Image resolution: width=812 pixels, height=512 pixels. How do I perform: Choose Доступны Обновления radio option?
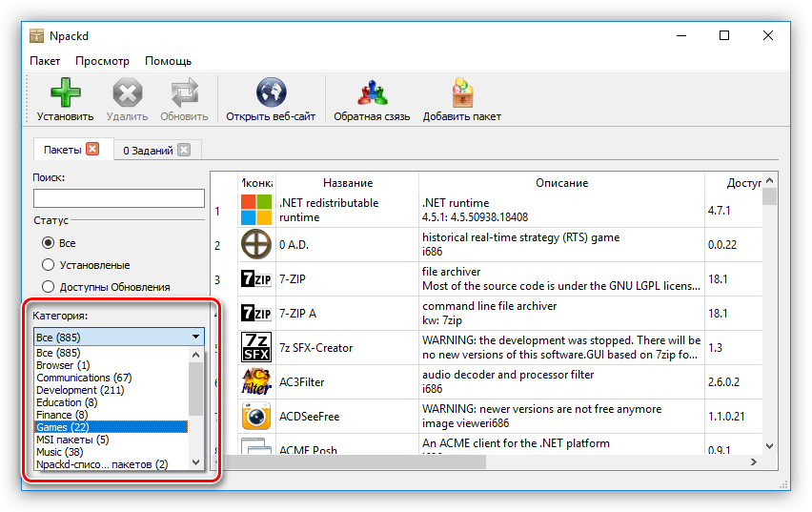pyautogui.click(x=49, y=287)
